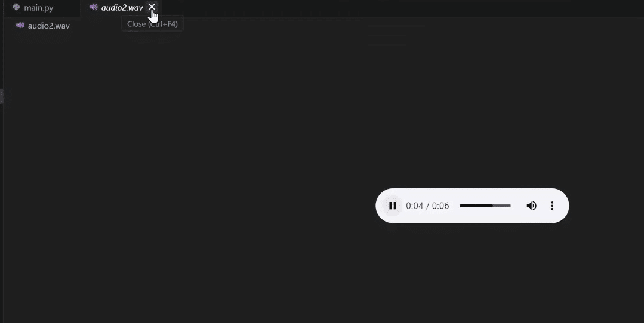
Task: Click the empty dark editor area
Action: [x=185, y=164]
